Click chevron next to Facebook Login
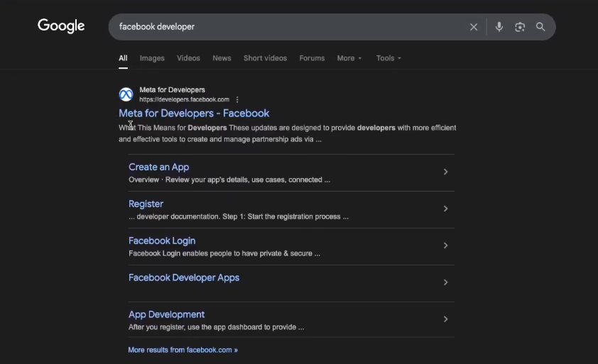The width and height of the screenshot is (598, 364). (445, 246)
